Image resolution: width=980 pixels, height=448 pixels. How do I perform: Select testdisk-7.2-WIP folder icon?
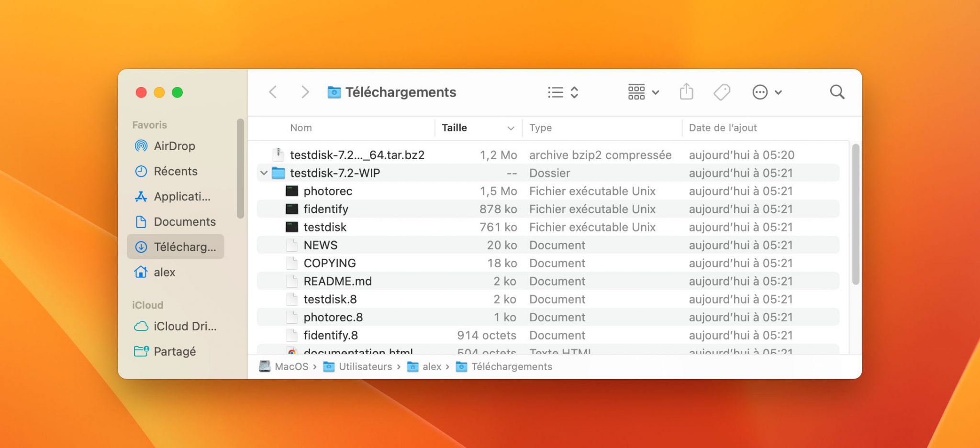coord(278,173)
